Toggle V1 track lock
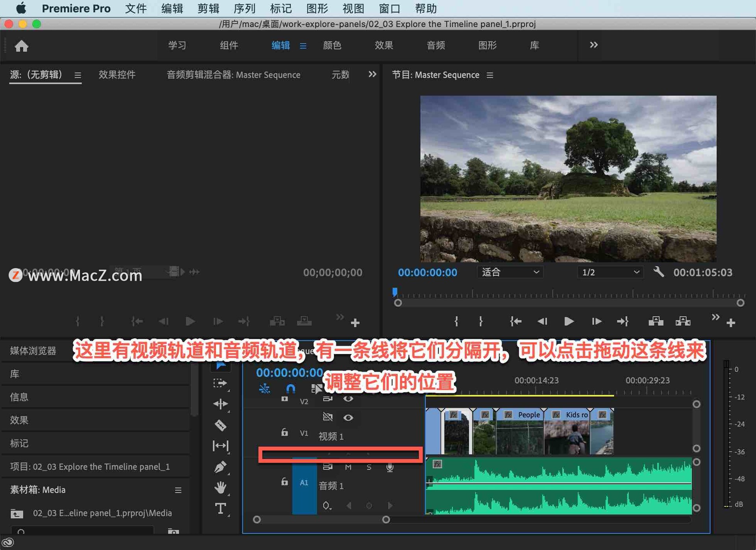This screenshot has width=756, height=550. pos(284,432)
